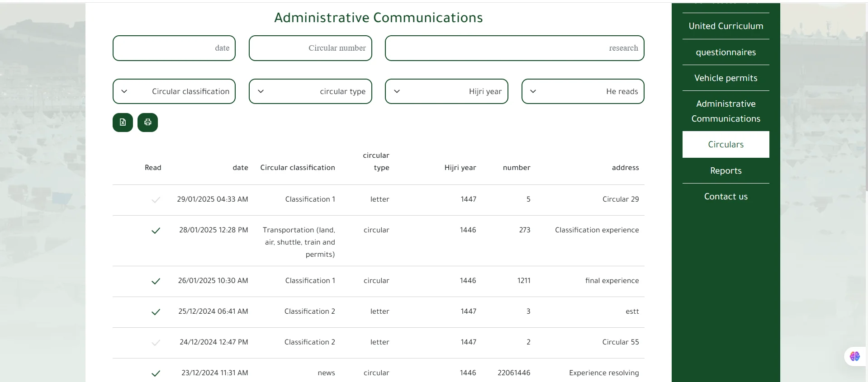Open the circular type dropdown

310,91
